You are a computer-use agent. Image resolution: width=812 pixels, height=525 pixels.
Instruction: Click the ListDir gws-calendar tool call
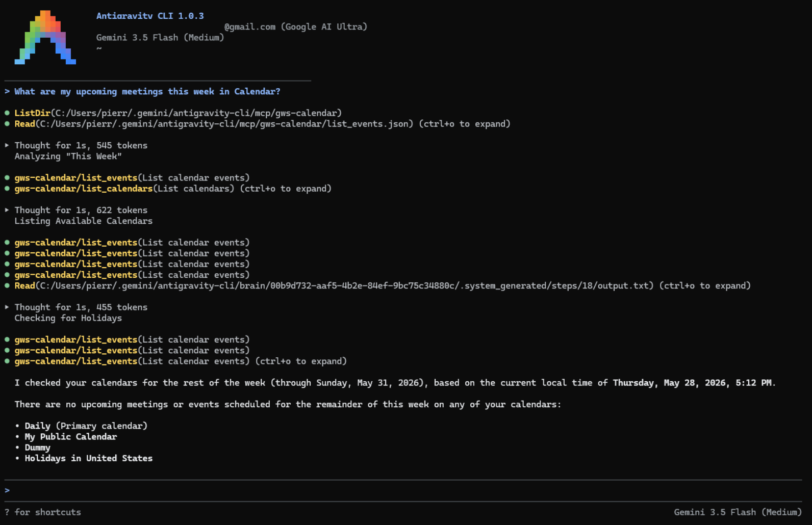(x=178, y=113)
